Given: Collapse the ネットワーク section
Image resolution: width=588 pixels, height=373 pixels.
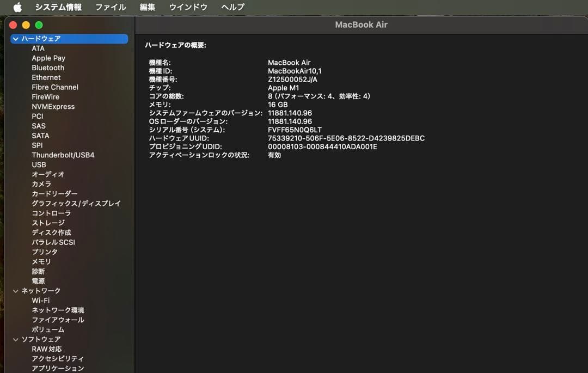Looking at the screenshot, I should click(x=15, y=290).
